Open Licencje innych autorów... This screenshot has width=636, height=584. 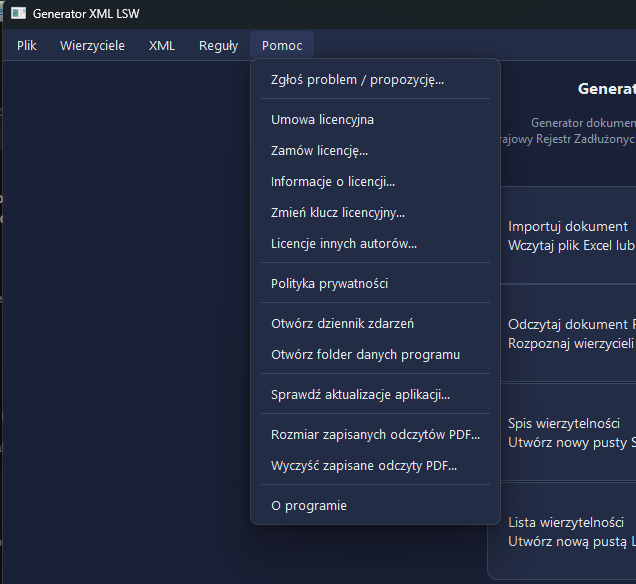pos(376,243)
